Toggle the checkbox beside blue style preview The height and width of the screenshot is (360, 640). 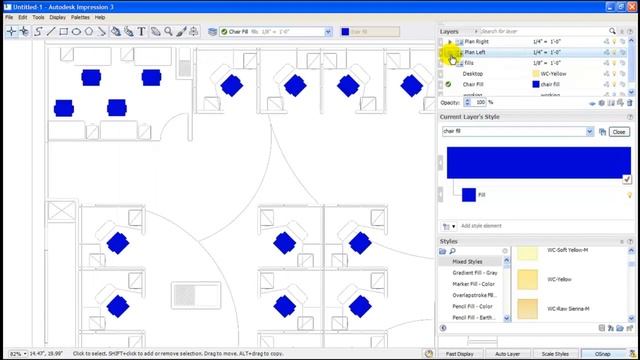(x=627, y=180)
